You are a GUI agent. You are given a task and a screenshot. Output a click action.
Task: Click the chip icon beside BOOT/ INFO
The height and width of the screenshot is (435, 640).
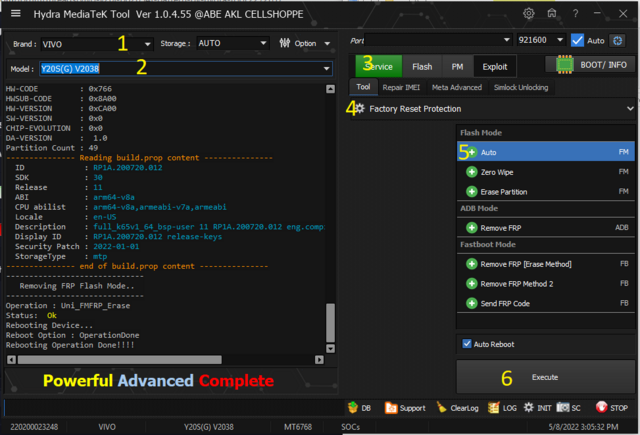click(x=565, y=64)
